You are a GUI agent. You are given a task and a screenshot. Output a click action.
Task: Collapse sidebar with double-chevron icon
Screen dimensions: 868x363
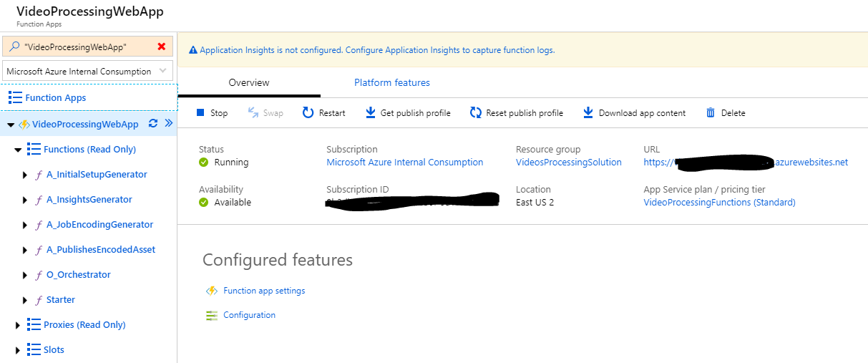pyautogui.click(x=169, y=123)
